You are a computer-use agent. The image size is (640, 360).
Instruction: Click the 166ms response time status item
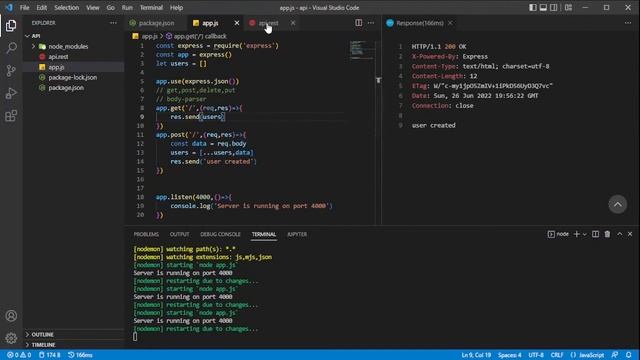coord(80,355)
